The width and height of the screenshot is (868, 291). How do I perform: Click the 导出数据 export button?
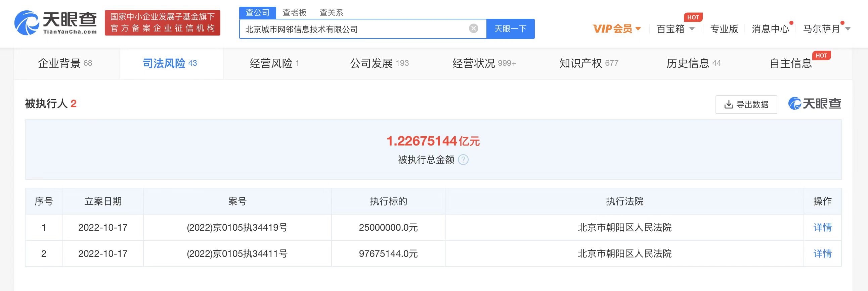pos(746,105)
